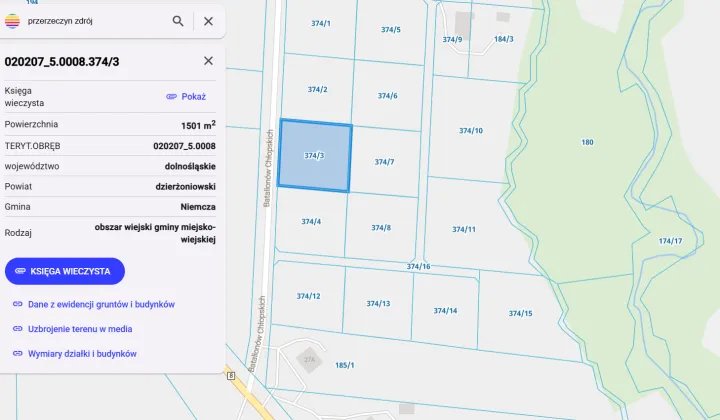Select building 27A on parcel 185/1
This screenshot has width=720, height=420.
(x=309, y=359)
